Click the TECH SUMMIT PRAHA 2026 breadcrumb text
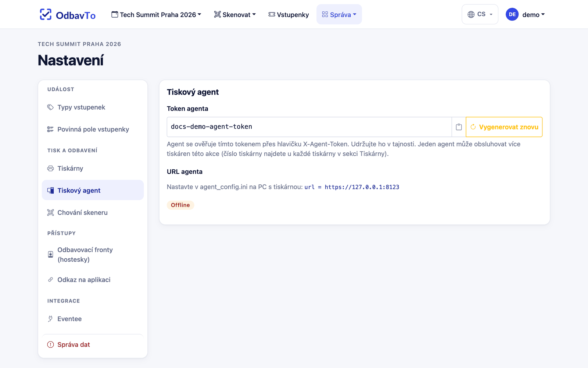 point(79,44)
